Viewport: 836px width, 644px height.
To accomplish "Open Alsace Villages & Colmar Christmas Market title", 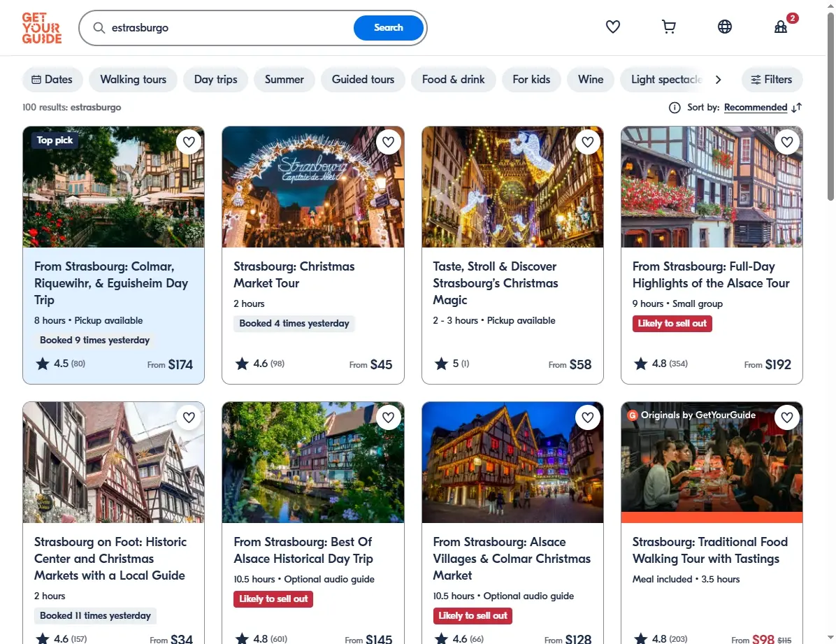I will 512,559.
